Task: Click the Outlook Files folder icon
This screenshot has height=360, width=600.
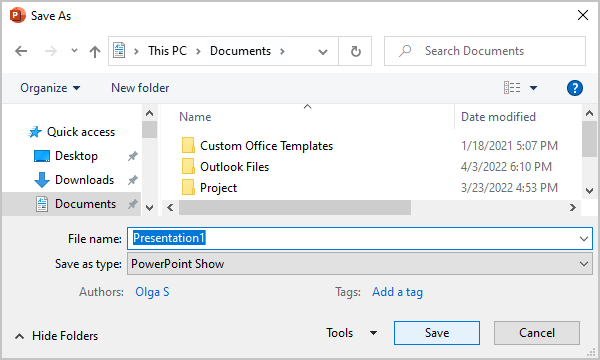Action: pos(188,166)
